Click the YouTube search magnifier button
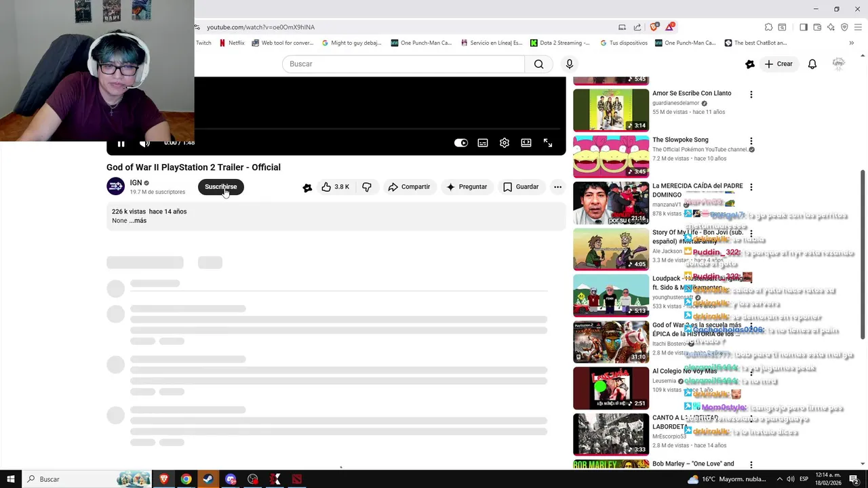This screenshot has width=868, height=488. (x=538, y=64)
